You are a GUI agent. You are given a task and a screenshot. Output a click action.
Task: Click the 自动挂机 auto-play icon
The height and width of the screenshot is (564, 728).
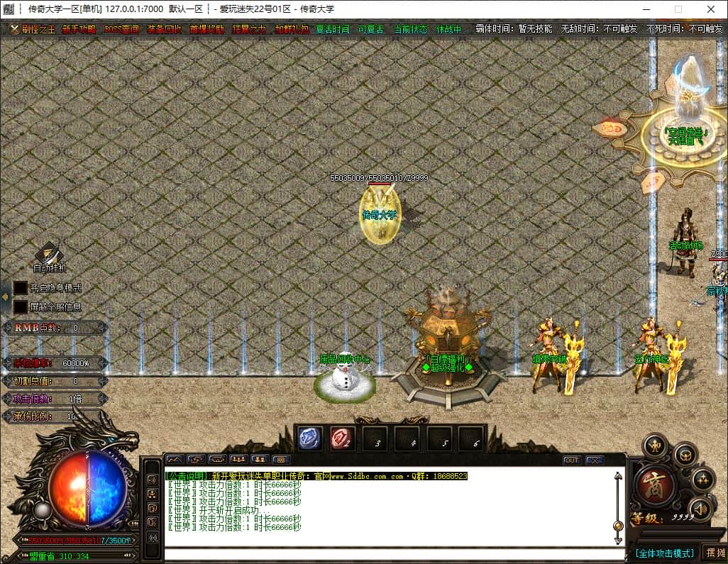click(x=50, y=257)
